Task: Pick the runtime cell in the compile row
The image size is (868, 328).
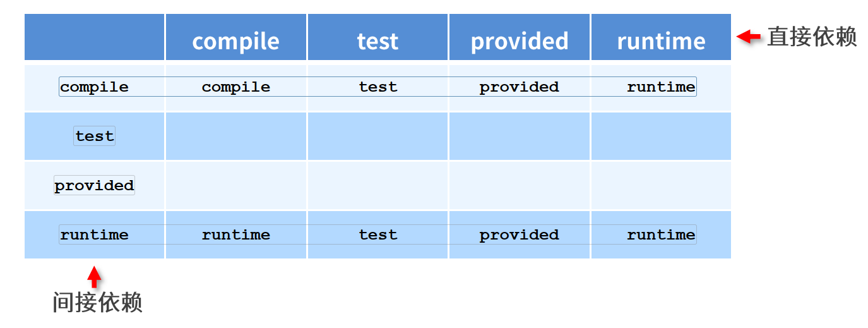Action: (661, 87)
